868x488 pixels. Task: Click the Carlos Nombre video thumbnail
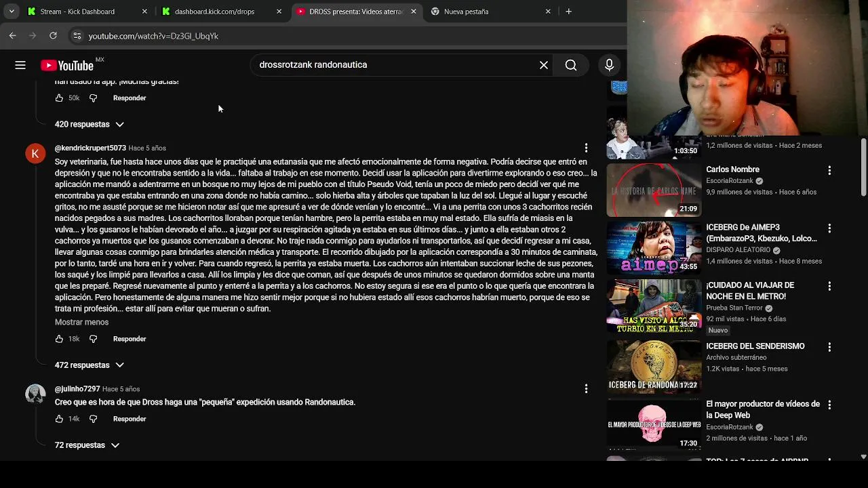[x=654, y=190]
